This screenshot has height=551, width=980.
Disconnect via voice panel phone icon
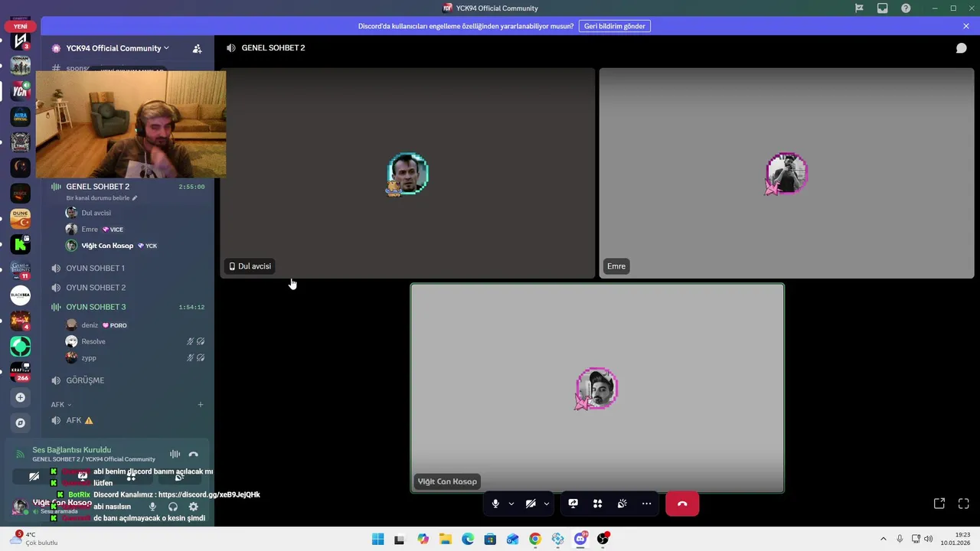193,454
